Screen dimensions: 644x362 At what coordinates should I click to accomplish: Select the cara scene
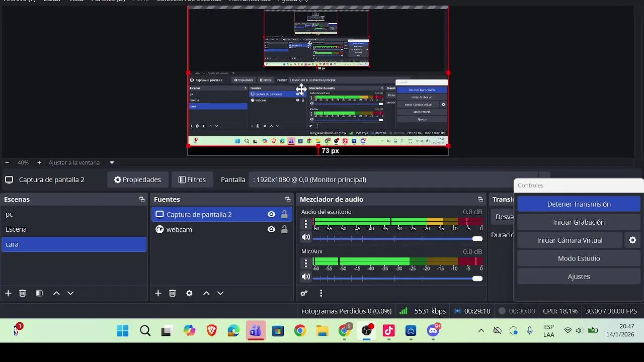pos(74,244)
